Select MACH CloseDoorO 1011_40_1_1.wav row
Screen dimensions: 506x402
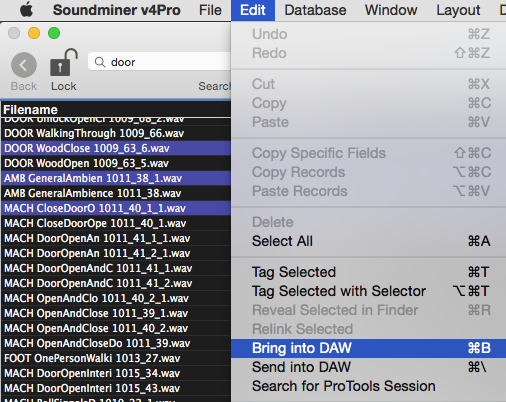[x=115, y=208]
